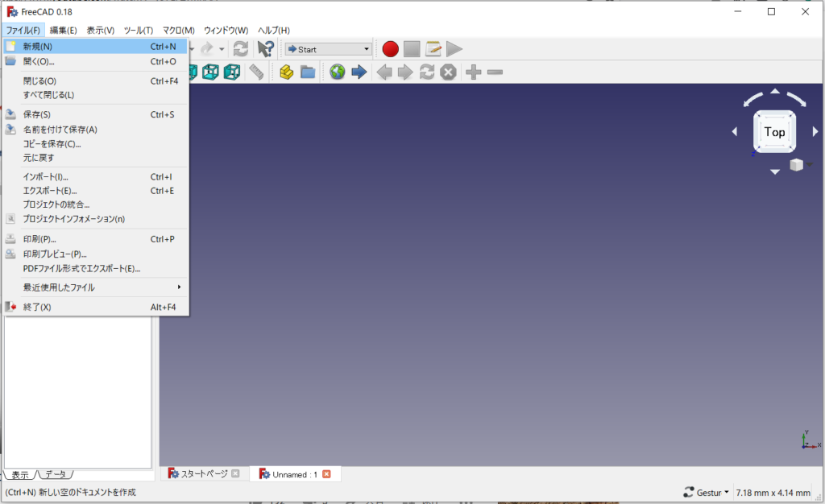Open the navigation cube mini menu arrow

coord(809,165)
